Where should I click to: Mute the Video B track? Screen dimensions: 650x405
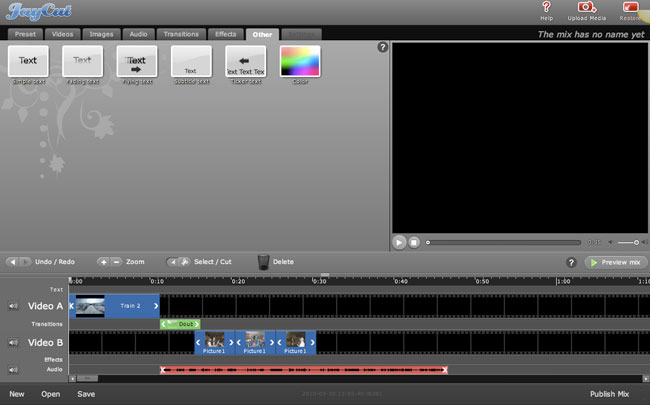click(13, 342)
